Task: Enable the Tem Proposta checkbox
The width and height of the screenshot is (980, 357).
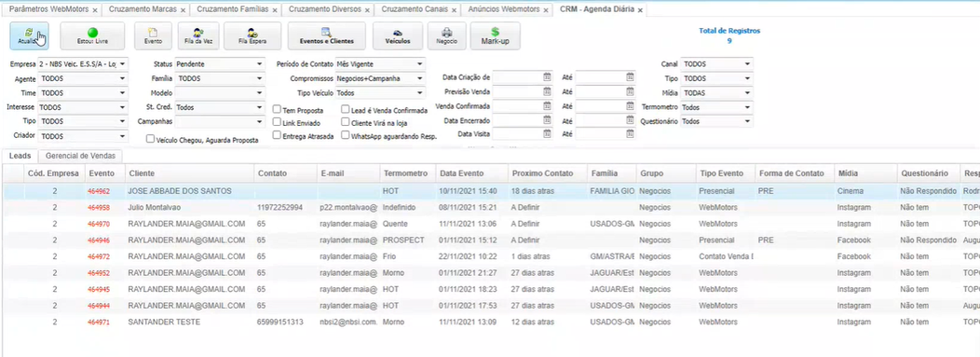Action: 277,109
